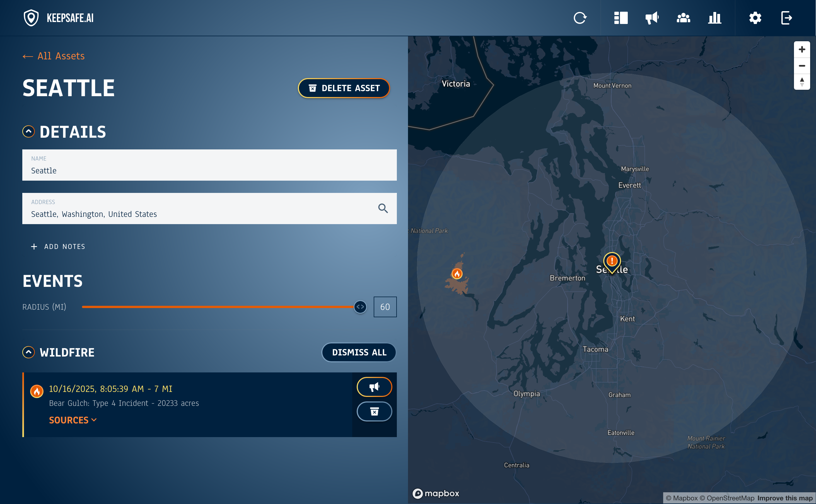816x504 pixels.
Task: Go back to All Assets
Action: (54, 56)
